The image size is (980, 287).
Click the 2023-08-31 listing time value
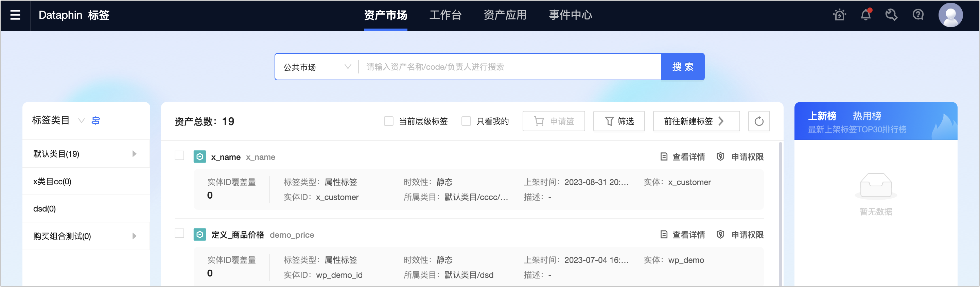[x=596, y=182]
